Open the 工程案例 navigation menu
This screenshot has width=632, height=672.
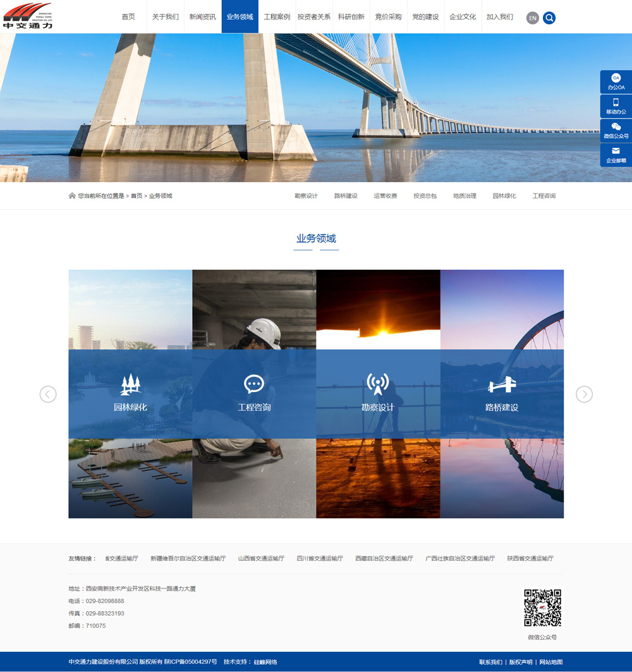pyautogui.click(x=277, y=17)
